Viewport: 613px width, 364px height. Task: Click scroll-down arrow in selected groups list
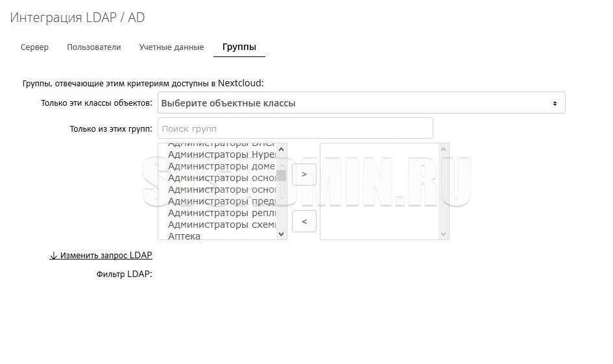point(443,234)
